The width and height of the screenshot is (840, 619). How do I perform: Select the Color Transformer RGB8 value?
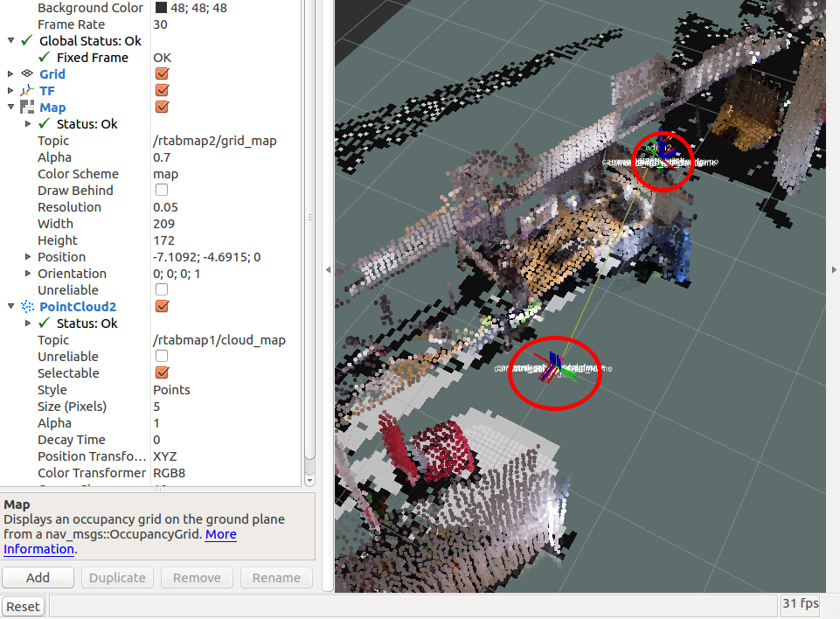(x=169, y=473)
